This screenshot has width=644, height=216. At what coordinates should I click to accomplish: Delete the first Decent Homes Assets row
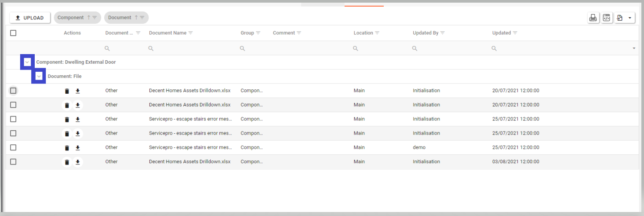[67, 91]
